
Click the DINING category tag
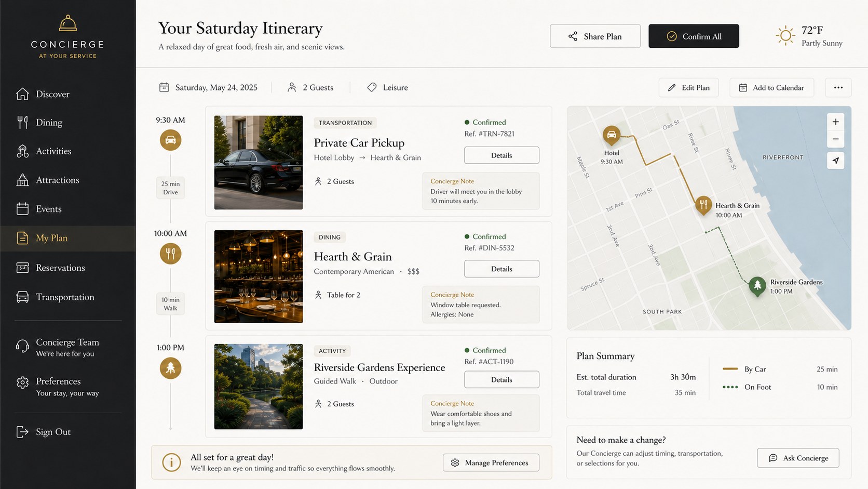[330, 237]
